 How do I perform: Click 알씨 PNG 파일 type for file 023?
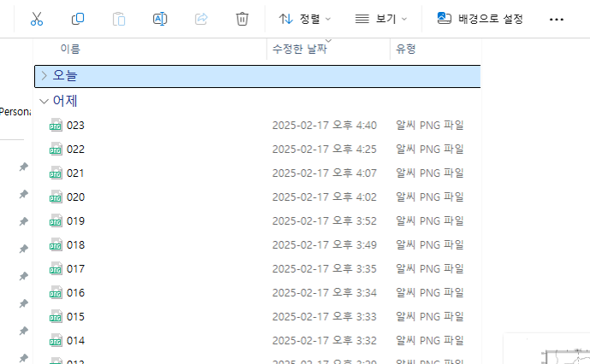429,126
